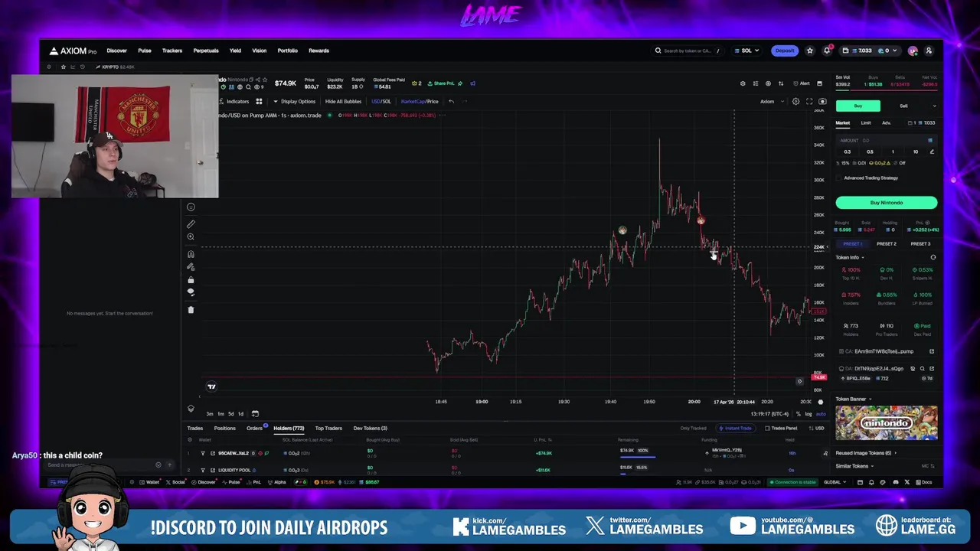Toggle log scale on chart
The image size is (980, 551).
[809, 414]
